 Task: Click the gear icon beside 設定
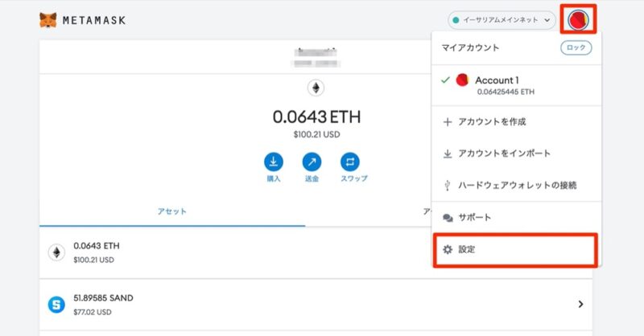(448, 249)
